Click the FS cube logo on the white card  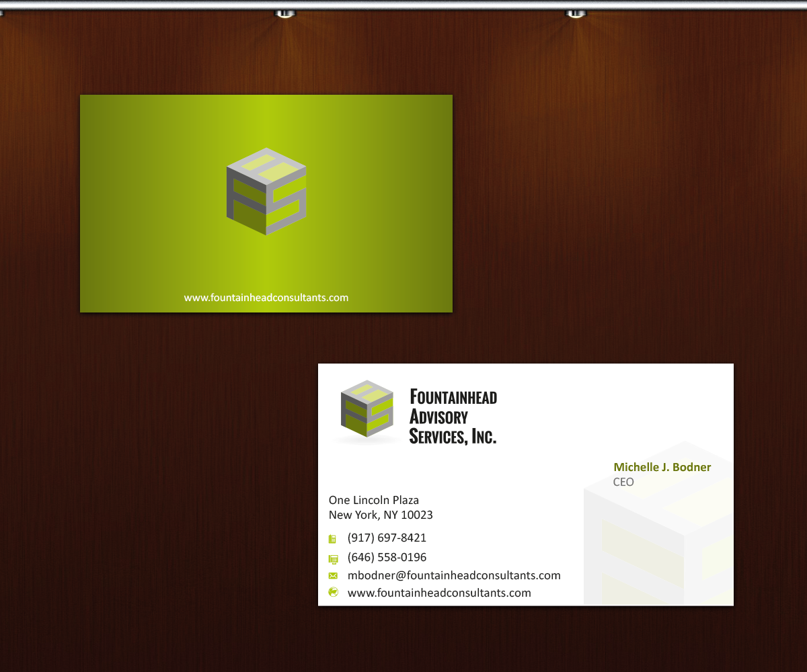(366, 410)
